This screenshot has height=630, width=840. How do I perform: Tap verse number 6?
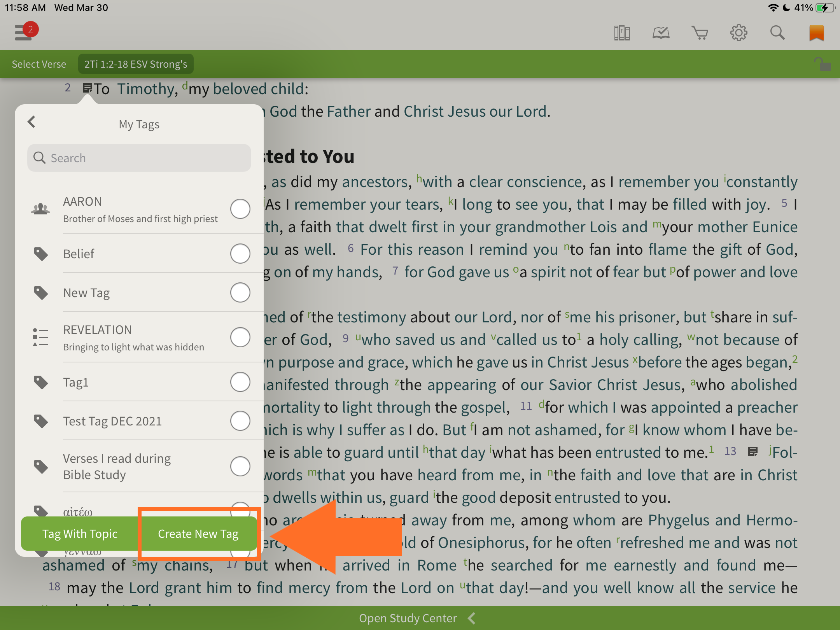(x=350, y=248)
